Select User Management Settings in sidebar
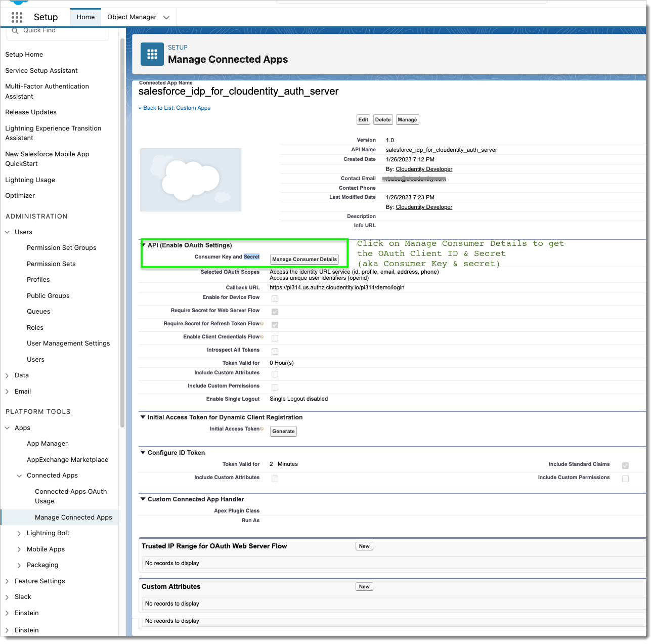The height and width of the screenshot is (644, 654). [68, 344]
